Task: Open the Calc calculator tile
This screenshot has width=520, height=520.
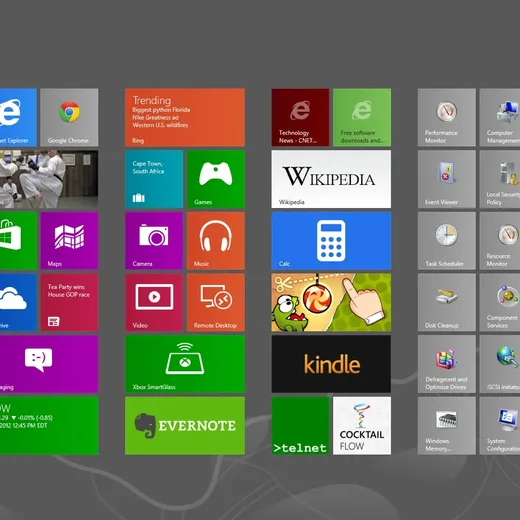Action: pyautogui.click(x=331, y=241)
